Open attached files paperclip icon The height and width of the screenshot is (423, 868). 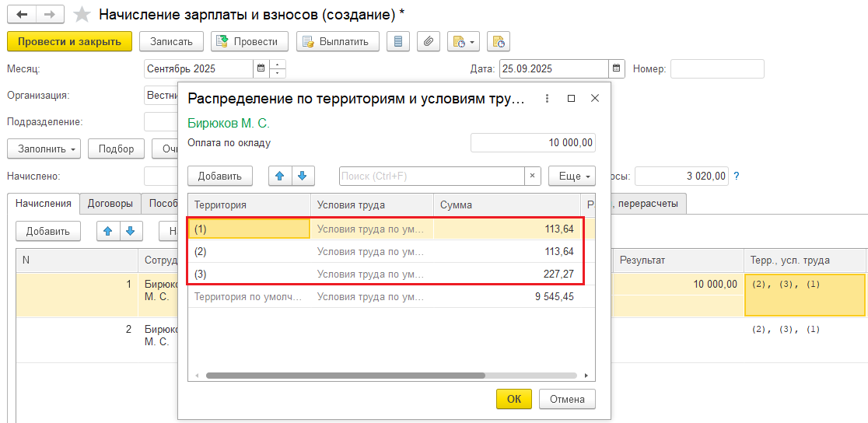click(428, 41)
